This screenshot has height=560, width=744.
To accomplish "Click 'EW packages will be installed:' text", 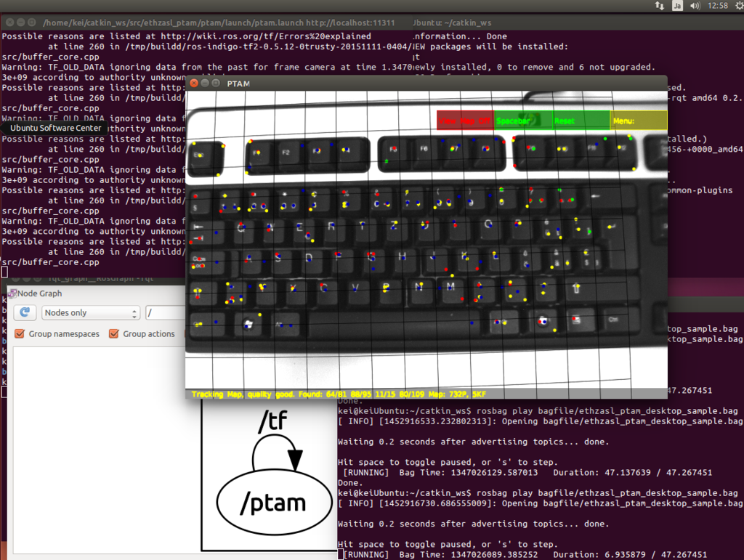I will [x=490, y=46].
